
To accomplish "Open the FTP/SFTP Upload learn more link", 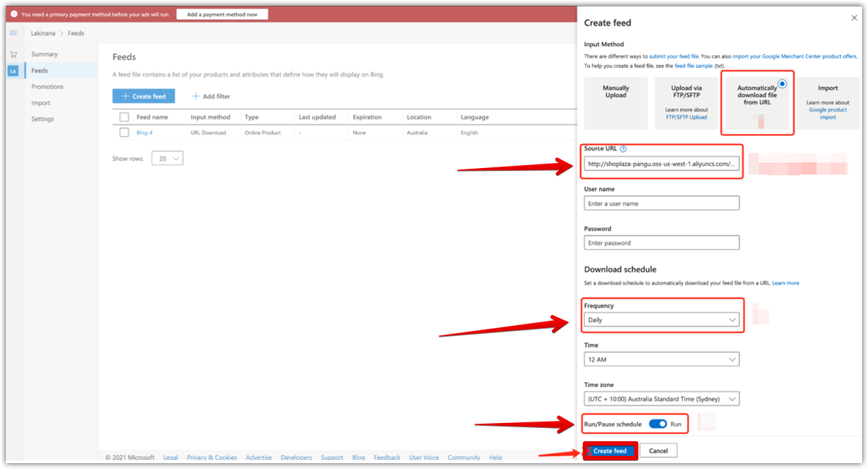I will pyautogui.click(x=687, y=117).
